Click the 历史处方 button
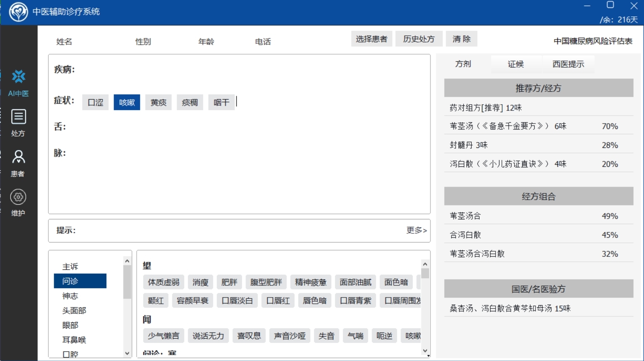The width and height of the screenshot is (644, 361). click(419, 39)
